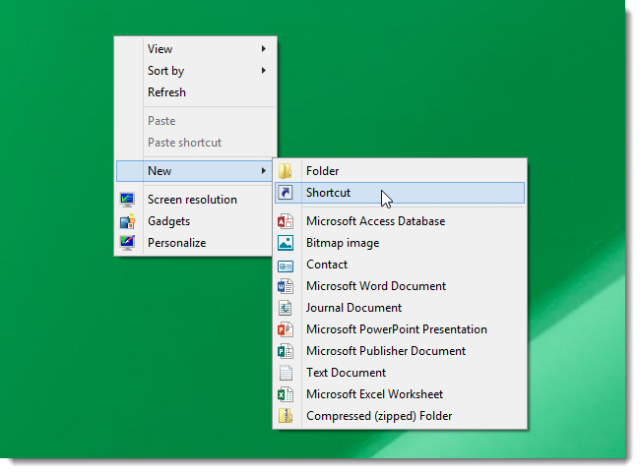The image size is (640, 473).
Task: Choose Journal Document from New submenu
Action: click(x=354, y=308)
